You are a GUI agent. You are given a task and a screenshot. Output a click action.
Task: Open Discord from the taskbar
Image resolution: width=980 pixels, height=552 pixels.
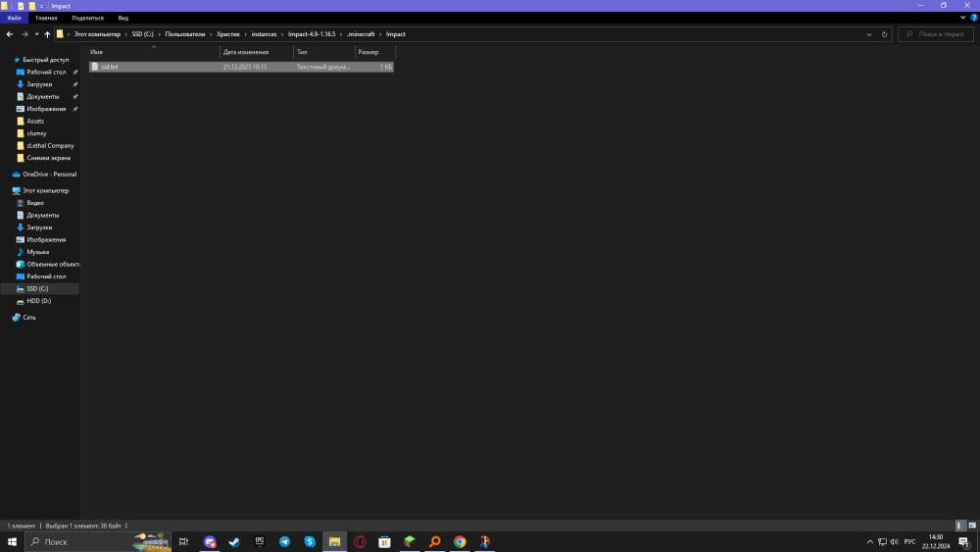coord(210,542)
